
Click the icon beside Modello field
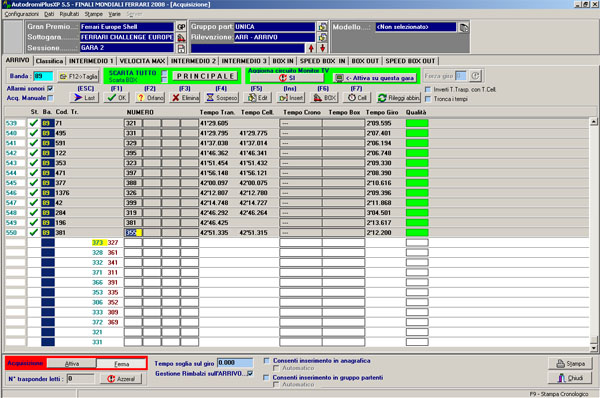click(x=464, y=28)
